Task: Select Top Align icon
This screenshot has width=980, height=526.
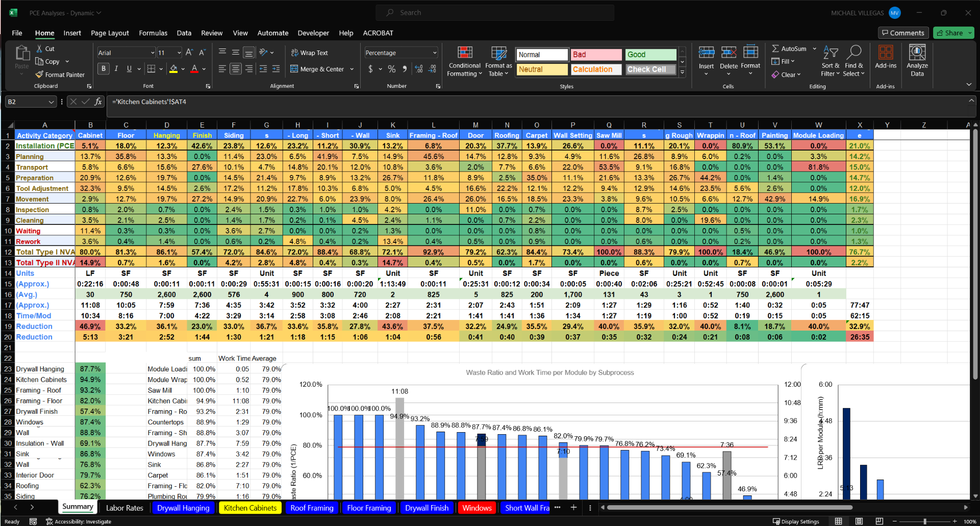Action: pyautogui.click(x=222, y=52)
